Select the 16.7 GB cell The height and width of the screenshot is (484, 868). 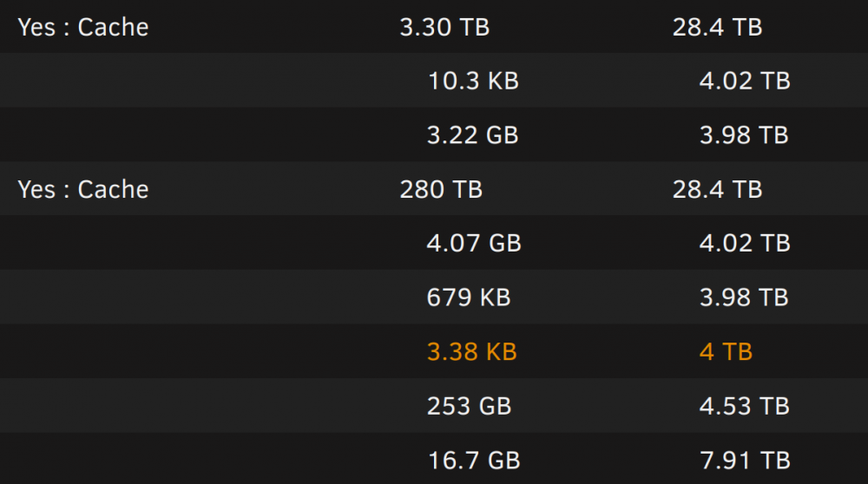(474, 461)
